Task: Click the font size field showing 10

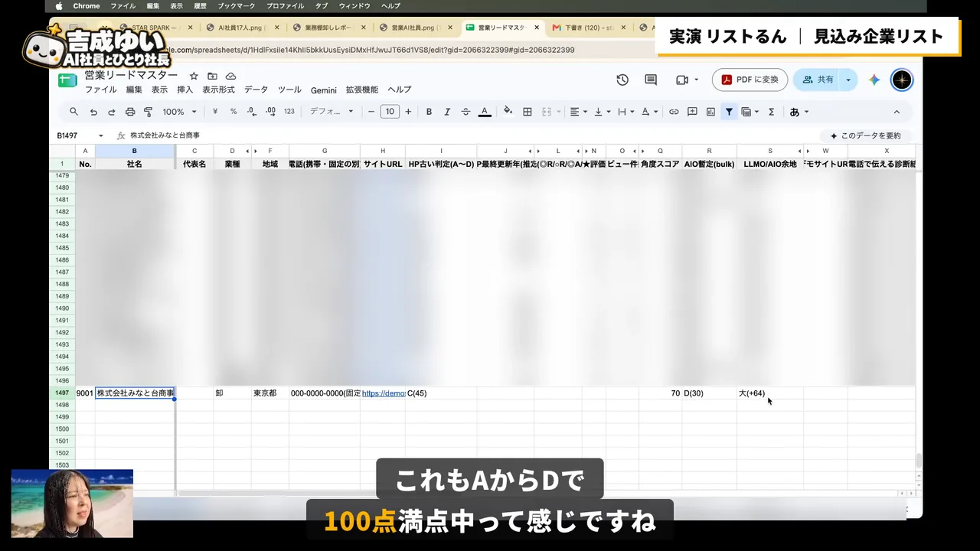Action: click(390, 112)
